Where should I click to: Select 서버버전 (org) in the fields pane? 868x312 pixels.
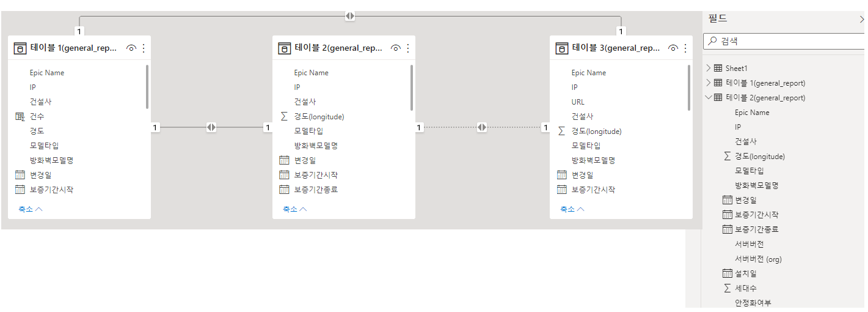tap(758, 259)
